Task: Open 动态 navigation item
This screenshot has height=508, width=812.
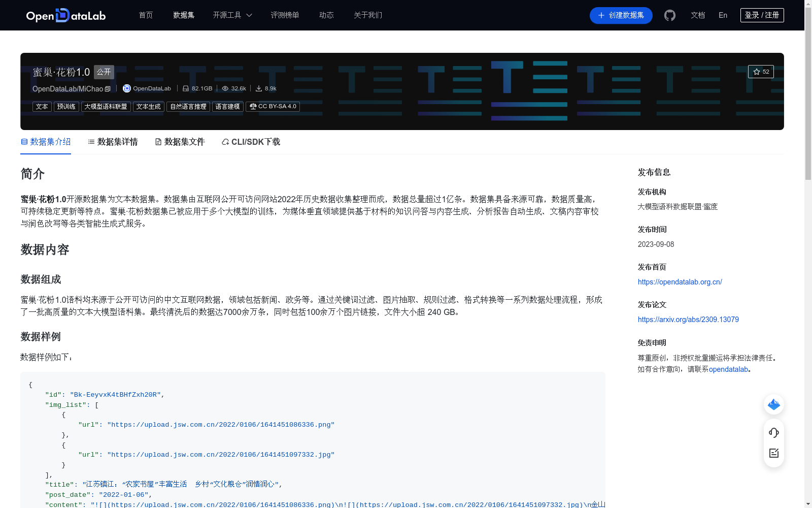Action: coord(326,15)
